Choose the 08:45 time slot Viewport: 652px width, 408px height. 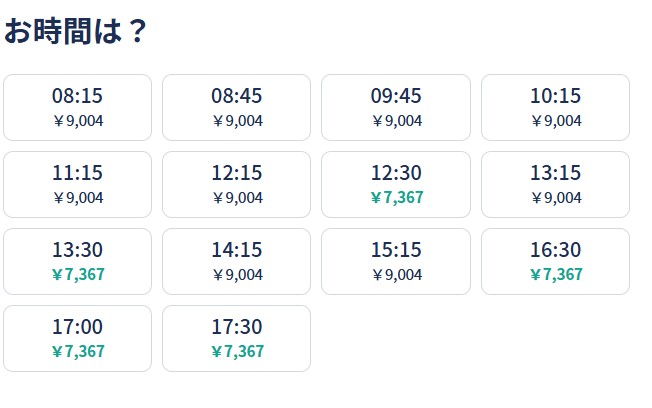237,107
